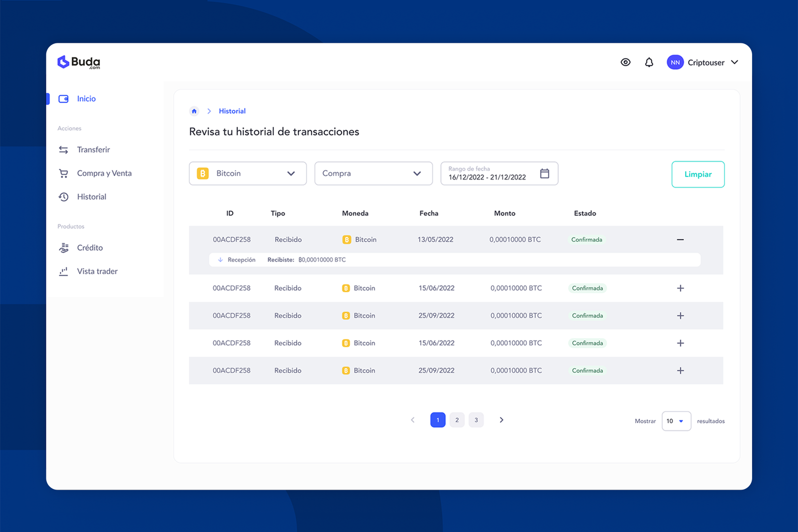This screenshot has width=798, height=532.
Task: Click the Crédito hand-coins icon
Action: (63, 248)
